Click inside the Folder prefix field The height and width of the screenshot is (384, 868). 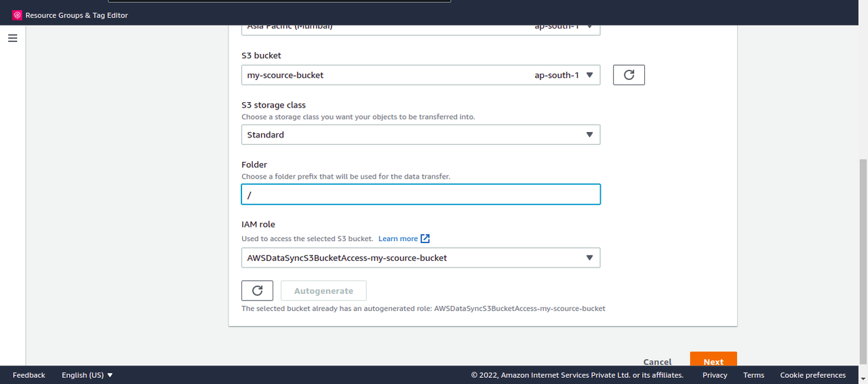click(420, 194)
